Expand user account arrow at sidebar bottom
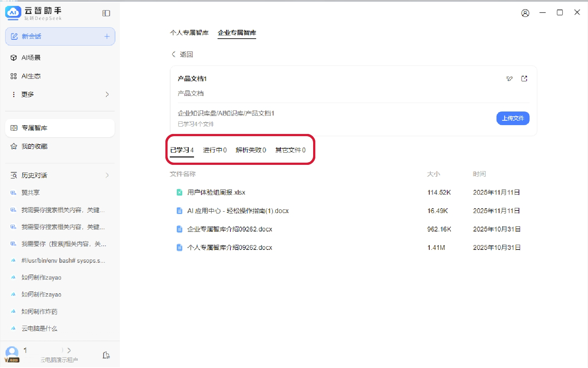The height and width of the screenshot is (368, 588). (x=69, y=350)
